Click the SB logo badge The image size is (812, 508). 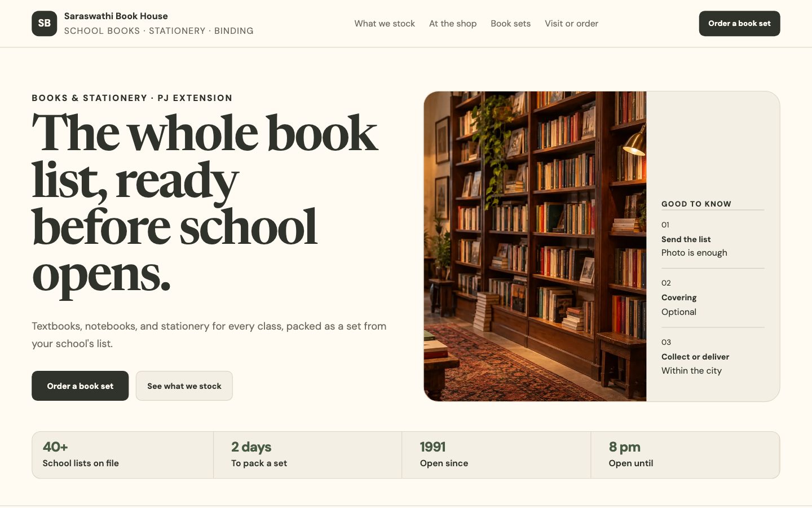(x=44, y=23)
